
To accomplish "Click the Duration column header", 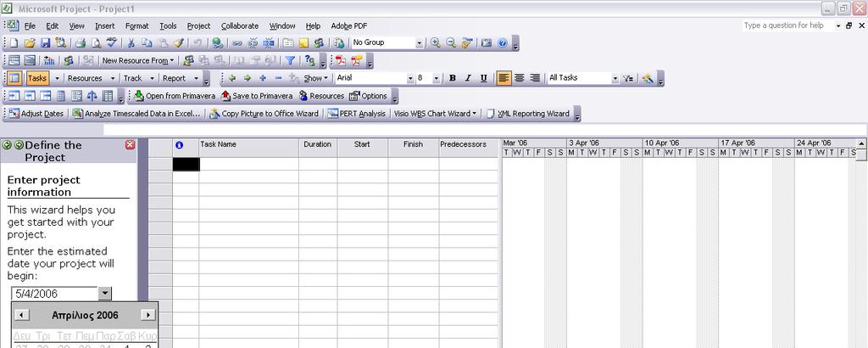I will tap(318, 144).
